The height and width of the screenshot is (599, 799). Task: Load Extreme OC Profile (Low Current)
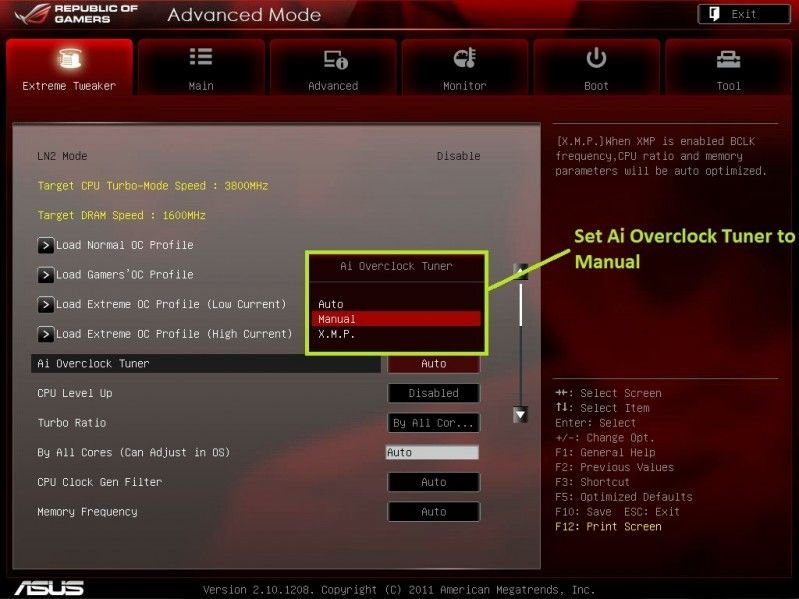(x=171, y=304)
